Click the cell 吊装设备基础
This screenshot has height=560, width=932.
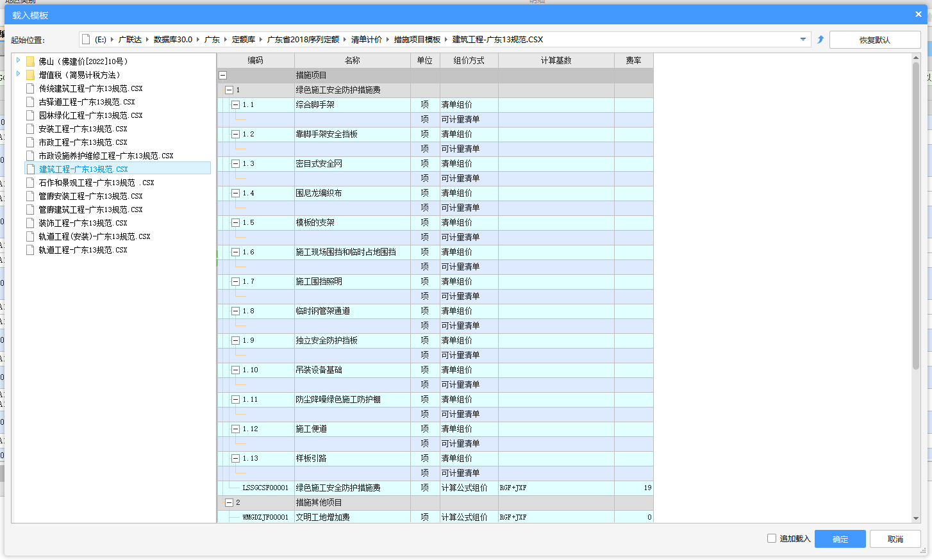click(x=353, y=370)
